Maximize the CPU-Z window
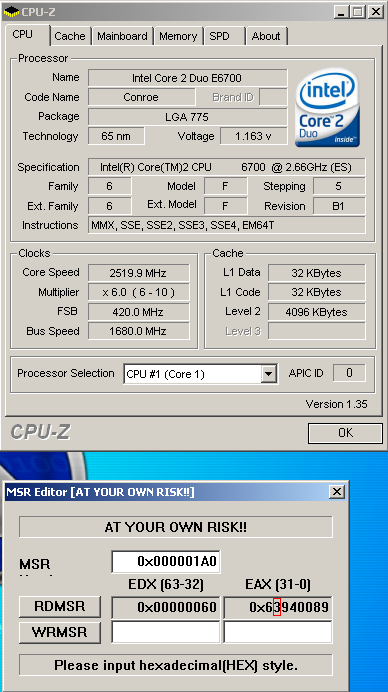388x692 pixels. [x=357, y=11]
